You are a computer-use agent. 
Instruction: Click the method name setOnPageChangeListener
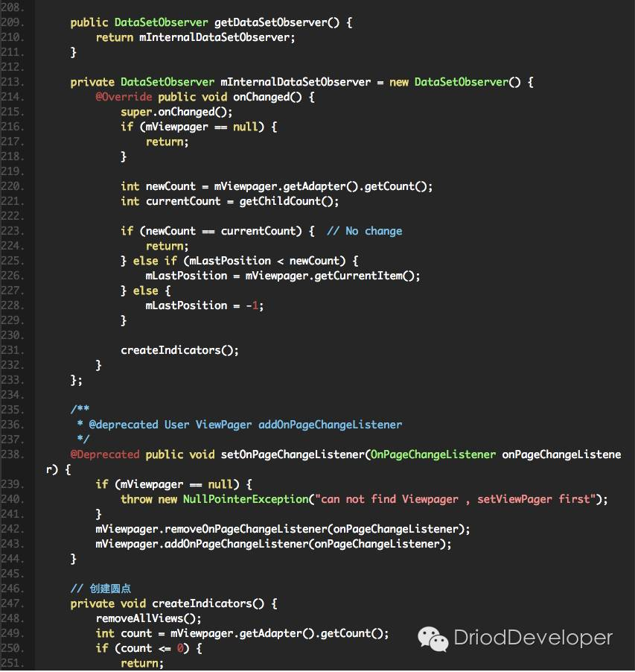tap(293, 454)
